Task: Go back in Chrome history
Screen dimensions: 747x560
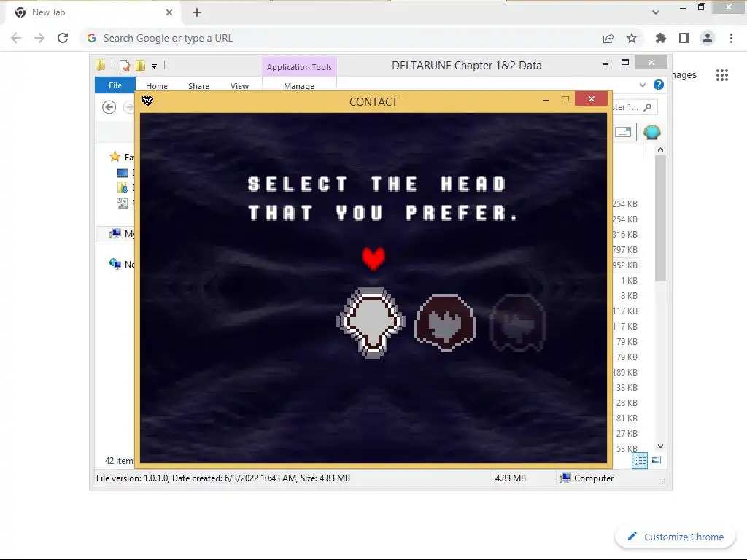Action: point(16,38)
